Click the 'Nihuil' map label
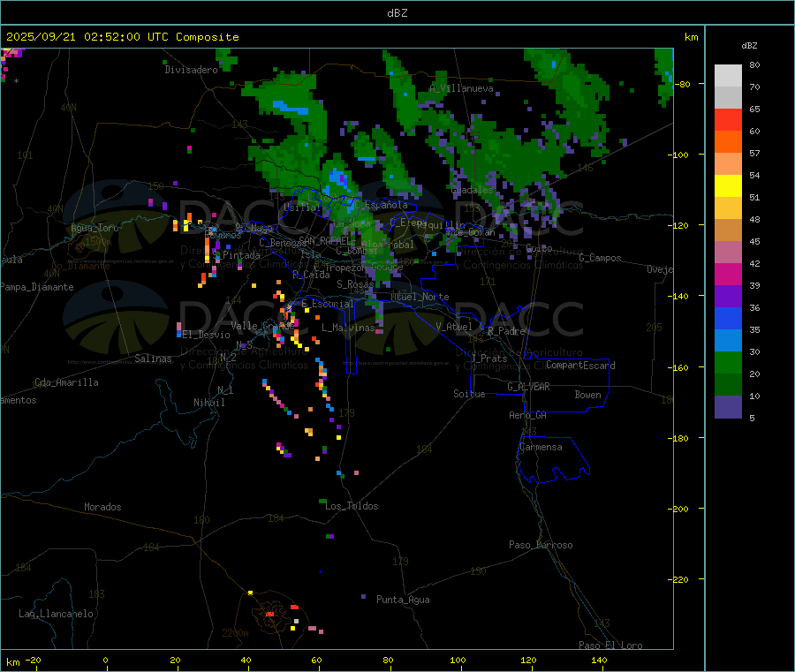The image size is (795, 672). [x=208, y=403]
